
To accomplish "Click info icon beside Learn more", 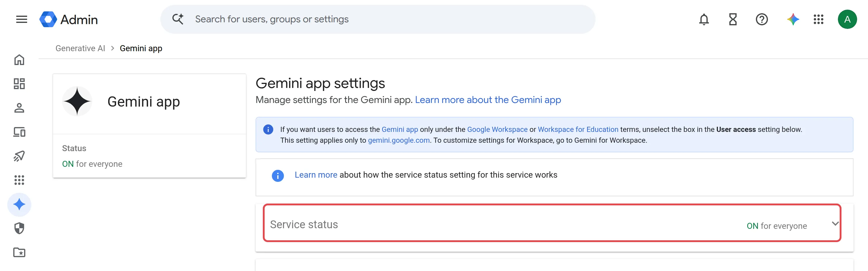I will click(x=278, y=175).
